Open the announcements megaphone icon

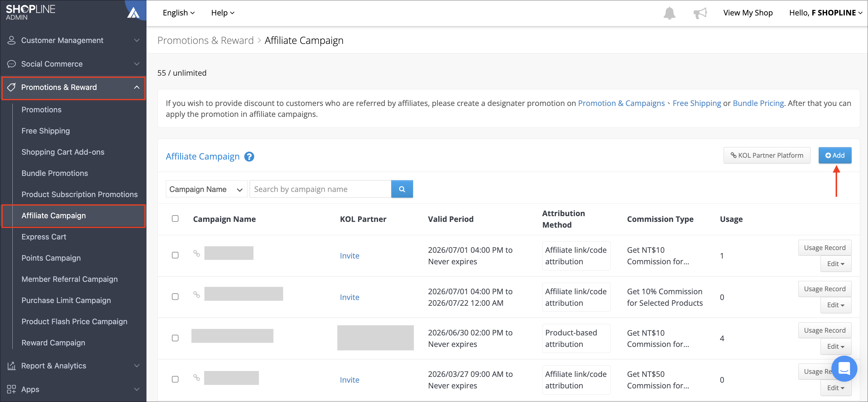(700, 13)
